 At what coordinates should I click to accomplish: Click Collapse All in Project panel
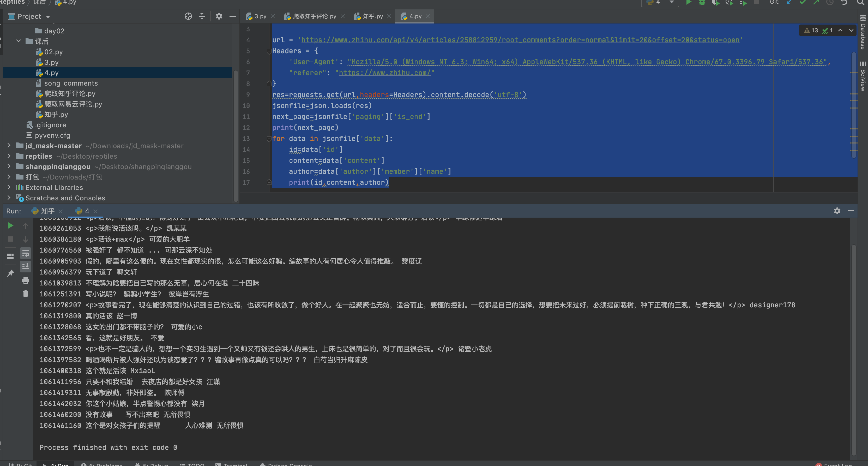pyautogui.click(x=202, y=16)
